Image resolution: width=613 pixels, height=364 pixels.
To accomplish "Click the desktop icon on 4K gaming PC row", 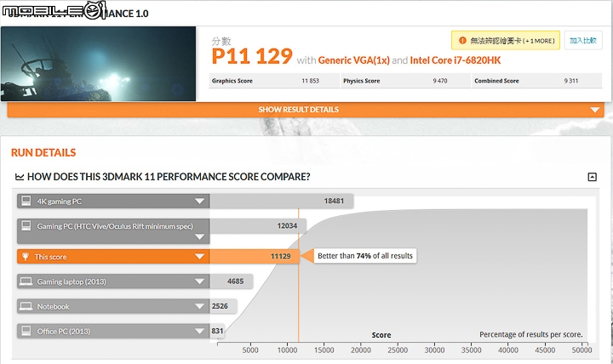I will click(26, 201).
